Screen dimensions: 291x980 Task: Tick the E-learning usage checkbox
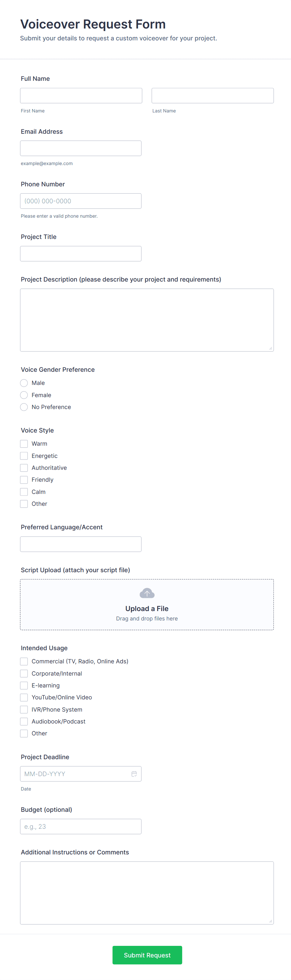pyautogui.click(x=24, y=685)
